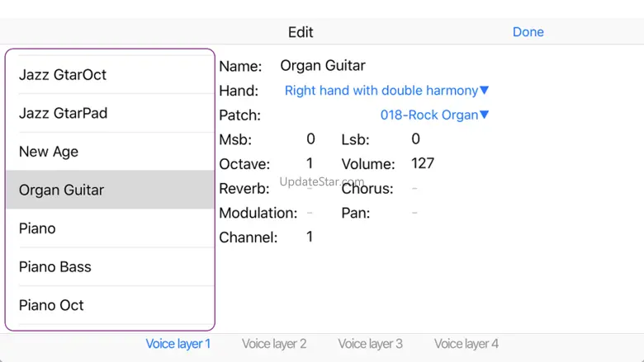Viewport: 644px width, 362px height.
Task: Edit the Octave value
Action: pyautogui.click(x=310, y=163)
